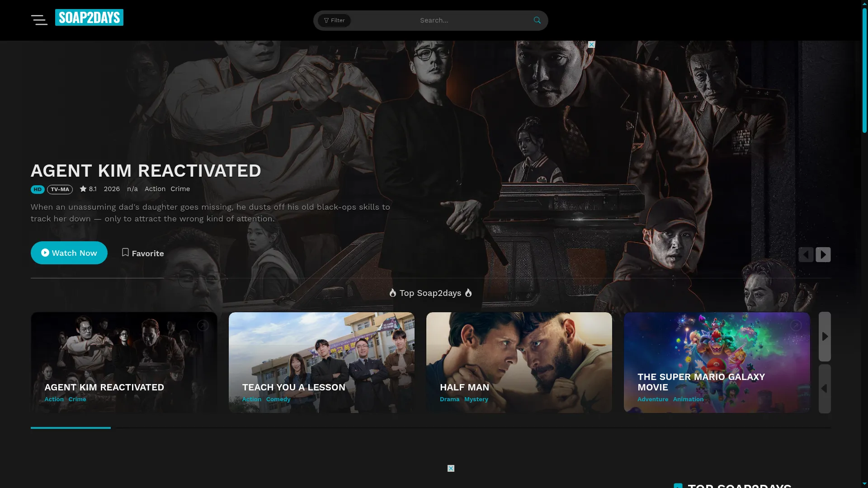Open Action genre under Teach You A Lesson
Screen dimensions: 868x488
point(252,399)
